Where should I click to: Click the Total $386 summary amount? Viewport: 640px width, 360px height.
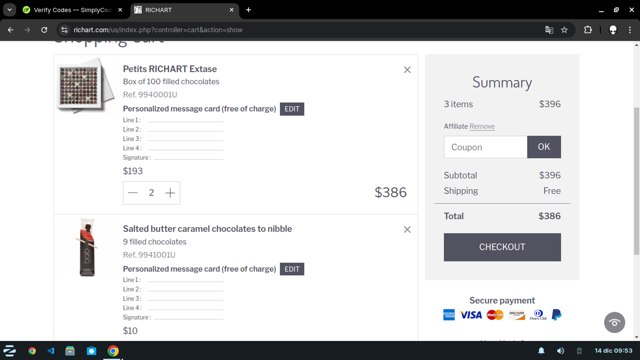click(549, 216)
